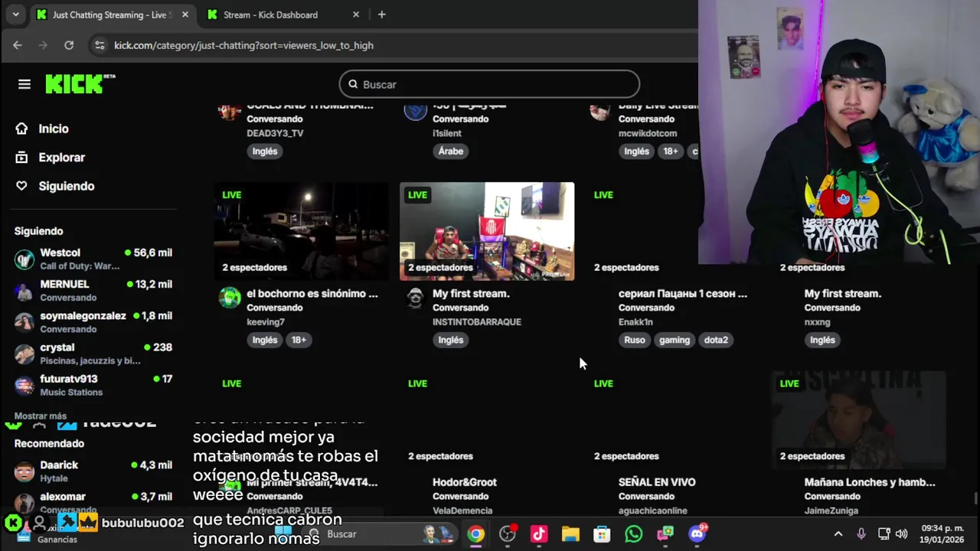
Task: Open File Explorer in taskbar
Action: click(x=570, y=534)
